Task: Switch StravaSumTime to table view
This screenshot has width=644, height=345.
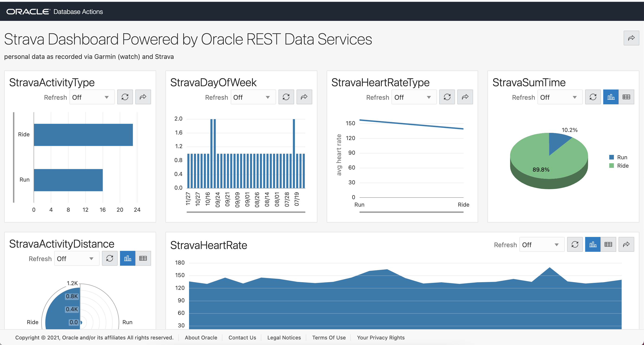Action: pyautogui.click(x=626, y=97)
